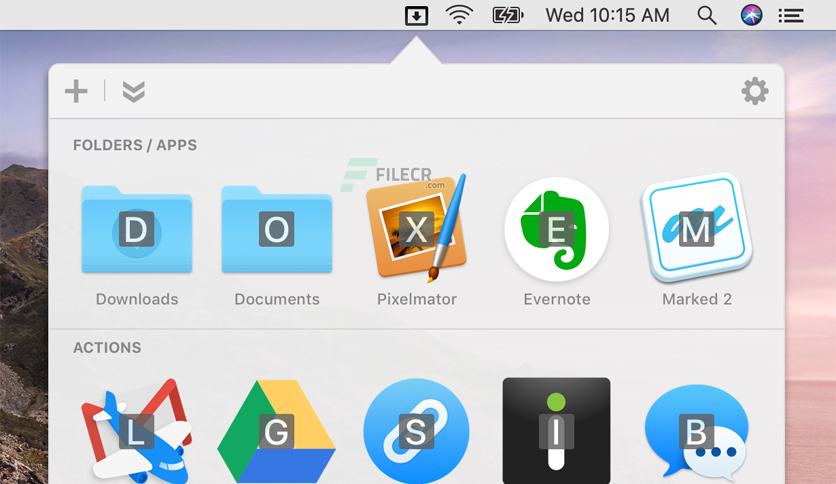Open the Notification Center list icon
The width and height of the screenshot is (836, 484).
[x=791, y=15]
